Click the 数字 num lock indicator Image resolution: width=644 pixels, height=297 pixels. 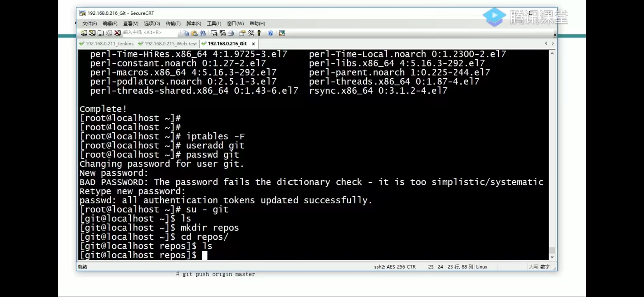(545, 267)
